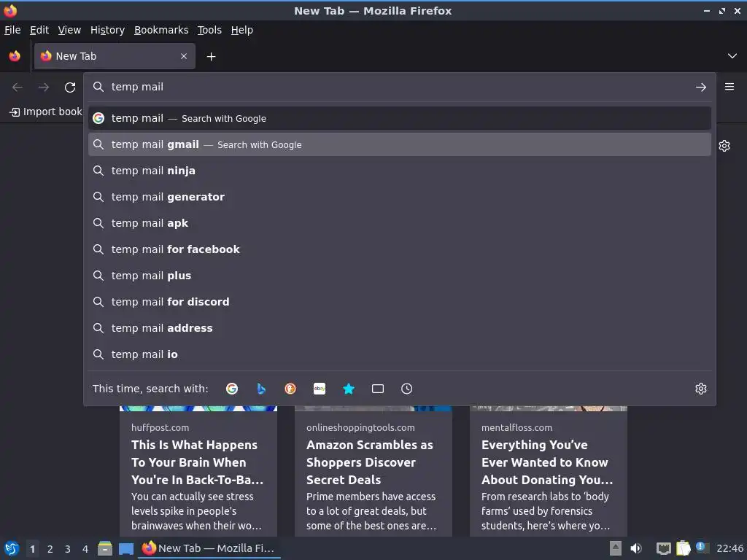This screenshot has height=560, width=747.
Task: Click show desktop icon in taskbar
Action: pyautogui.click(x=126, y=548)
